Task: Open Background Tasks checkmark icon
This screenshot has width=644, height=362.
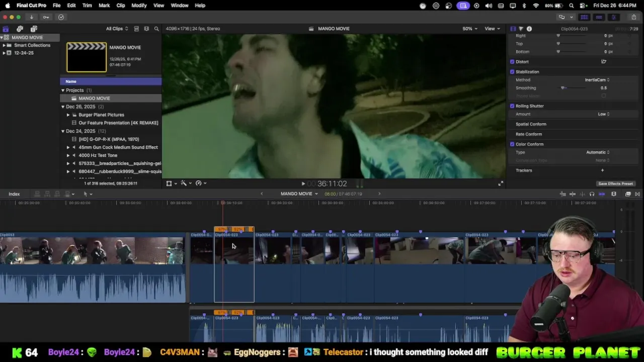Action: point(61,17)
